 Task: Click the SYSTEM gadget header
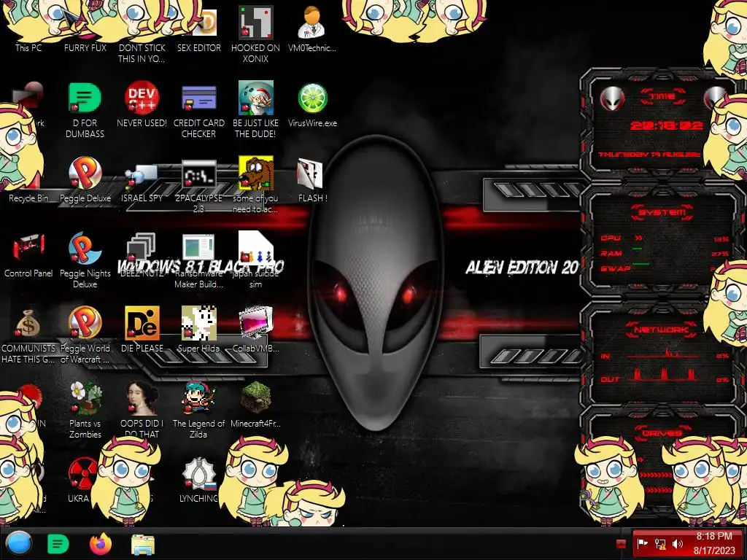click(x=662, y=212)
